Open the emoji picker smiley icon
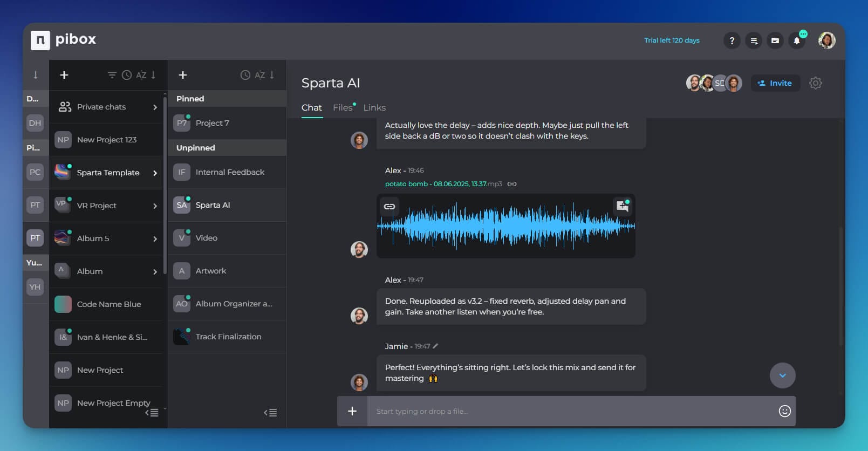The height and width of the screenshot is (451, 868). point(784,411)
